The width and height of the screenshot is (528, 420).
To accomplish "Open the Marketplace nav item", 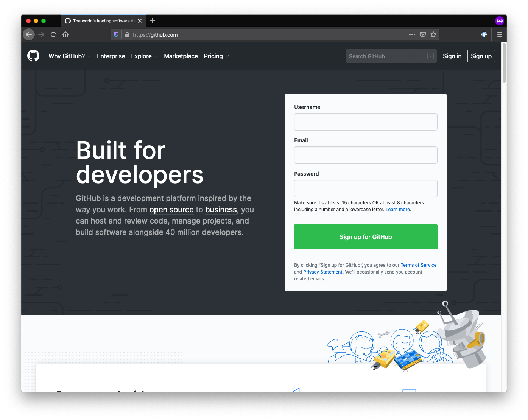I will (x=181, y=56).
